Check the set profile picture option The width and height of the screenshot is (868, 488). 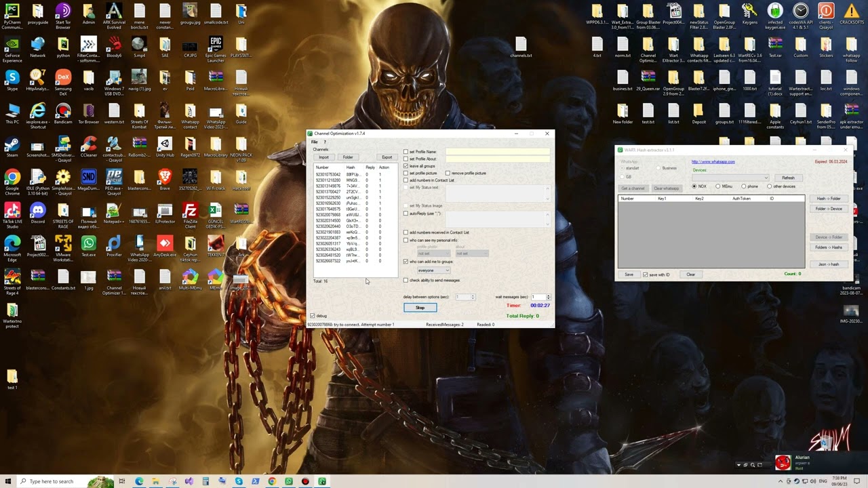pos(406,174)
